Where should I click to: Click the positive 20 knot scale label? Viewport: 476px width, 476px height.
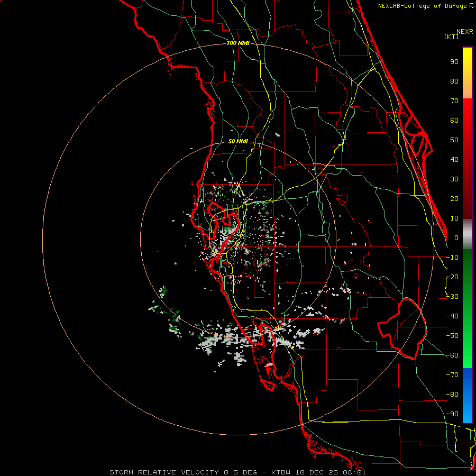(x=454, y=199)
